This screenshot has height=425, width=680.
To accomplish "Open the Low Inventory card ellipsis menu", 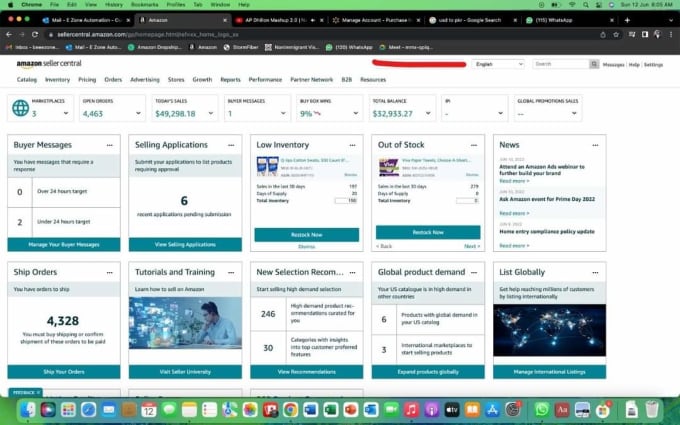I will pyautogui.click(x=353, y=145).
